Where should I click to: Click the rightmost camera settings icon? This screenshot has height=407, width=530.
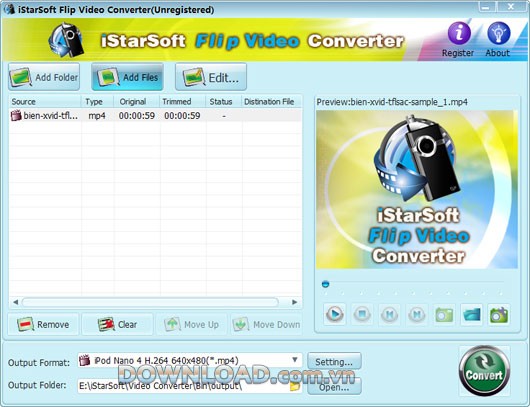(x=499, y=314)
